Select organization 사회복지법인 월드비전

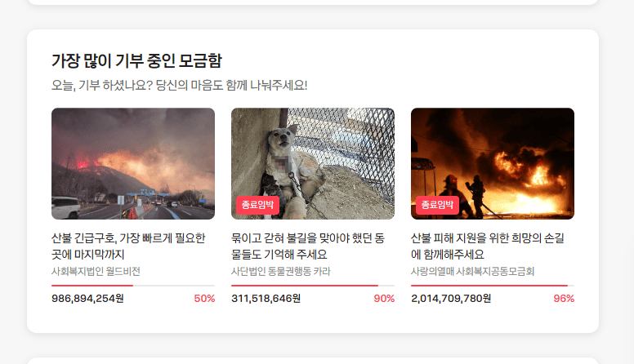pyautogui.click(x=96, y=271)
